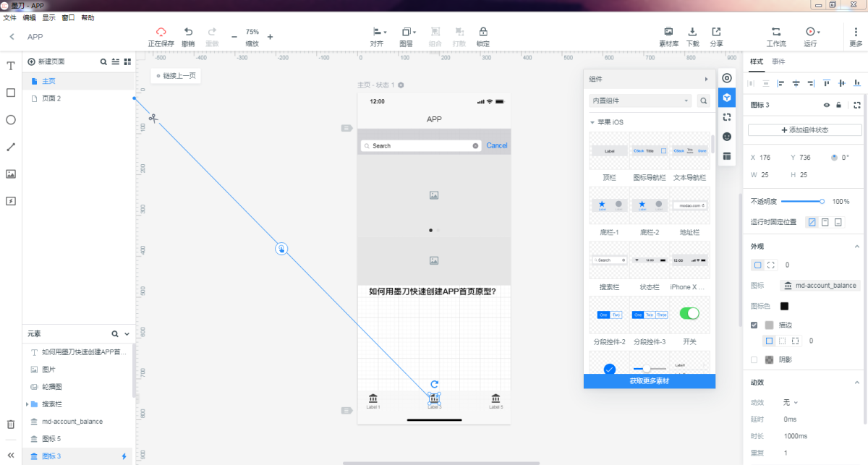
Task: Click the Image insert tool
Action: 11,174
